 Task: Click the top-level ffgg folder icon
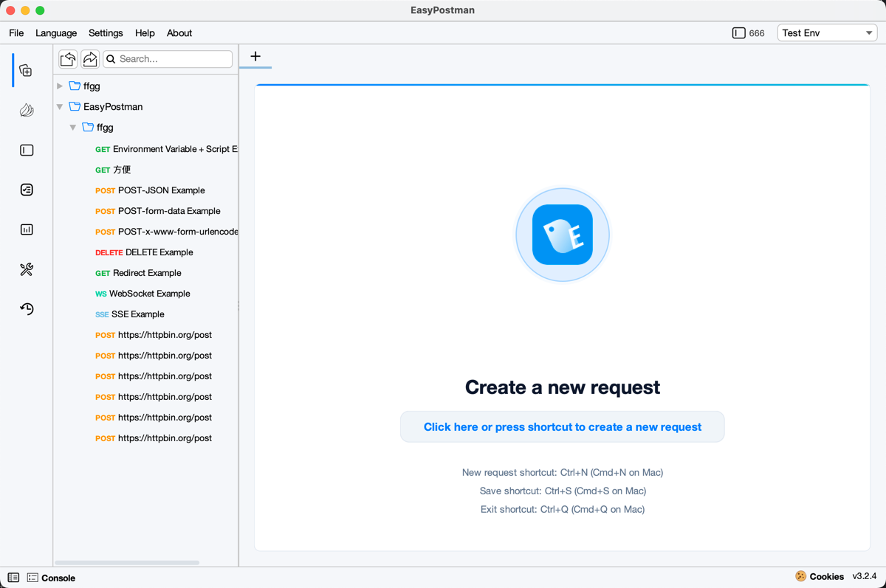tap(75, 86)
